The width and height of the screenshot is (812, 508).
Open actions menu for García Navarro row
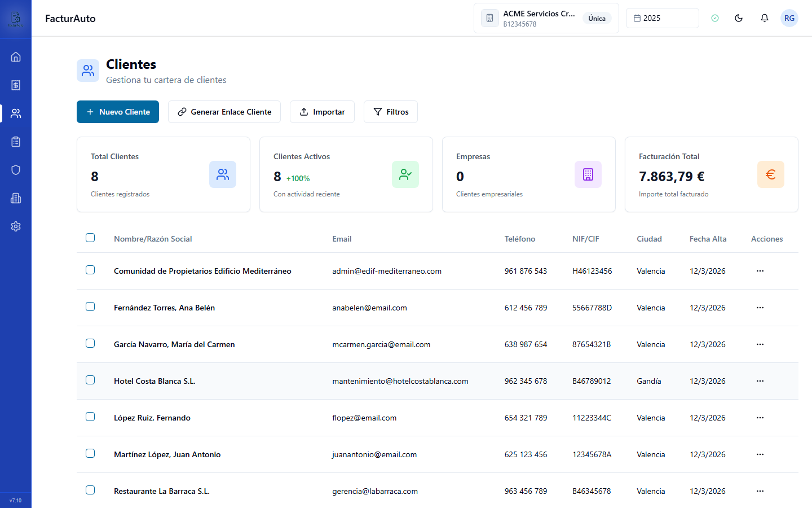(760, 344)
